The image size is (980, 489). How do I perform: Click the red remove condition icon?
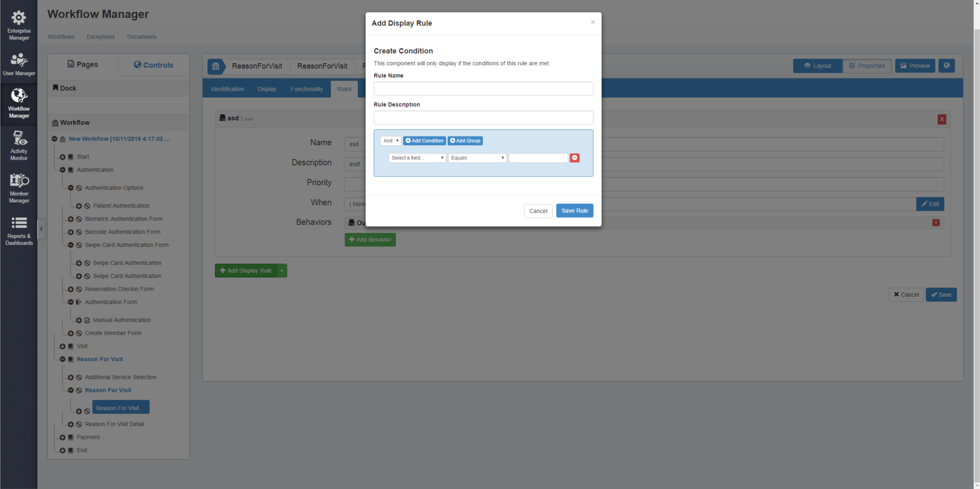coord(574,158)
